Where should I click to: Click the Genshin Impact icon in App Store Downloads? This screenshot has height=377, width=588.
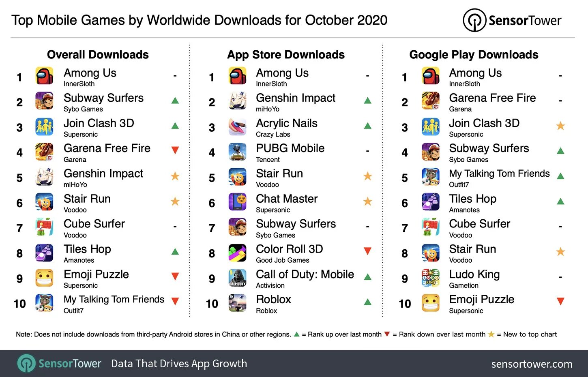(x=237, y=101)
